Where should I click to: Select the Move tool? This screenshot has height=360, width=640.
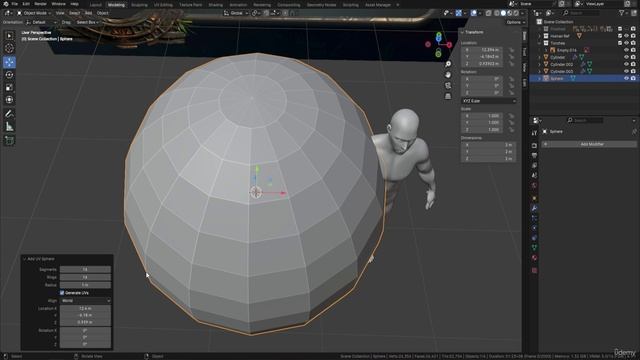click(9, 62)
